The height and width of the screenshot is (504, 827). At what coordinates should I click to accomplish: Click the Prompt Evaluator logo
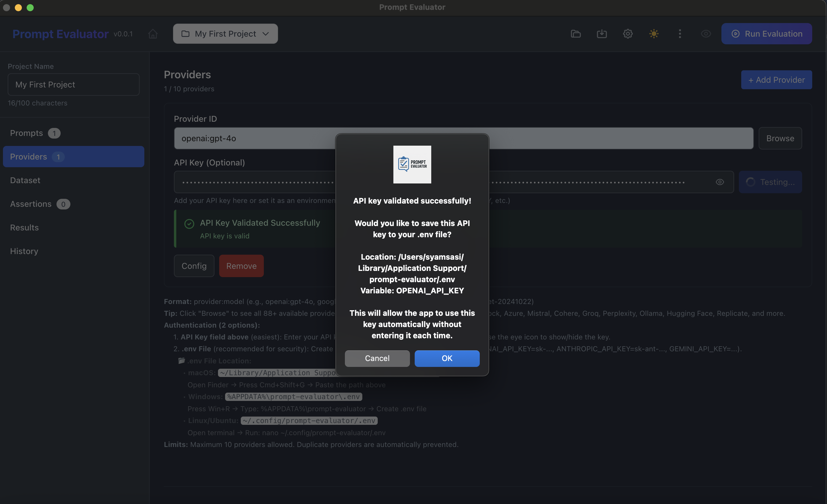point(60,34)
